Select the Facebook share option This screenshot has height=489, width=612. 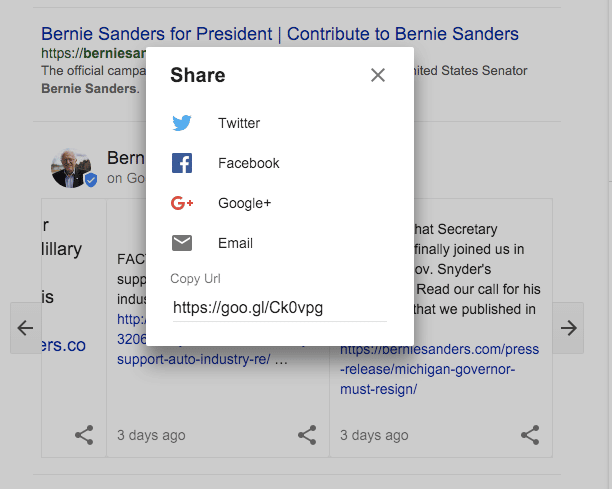249,163
